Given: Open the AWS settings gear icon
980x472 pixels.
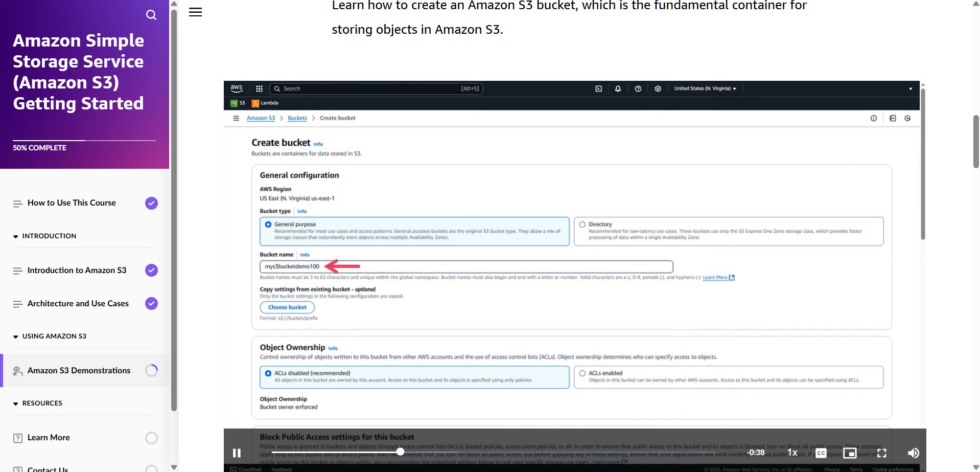Looking at the screenshot, I should point(658,88).
